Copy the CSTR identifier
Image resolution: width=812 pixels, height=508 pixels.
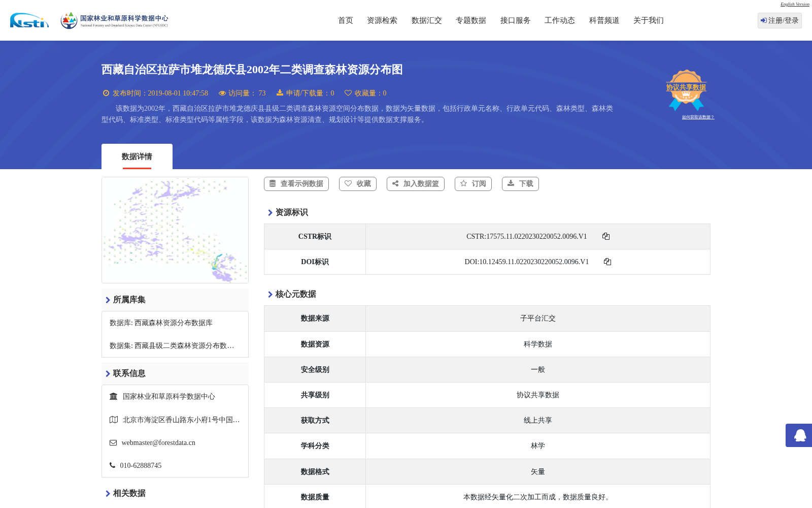tap(606, 236)
